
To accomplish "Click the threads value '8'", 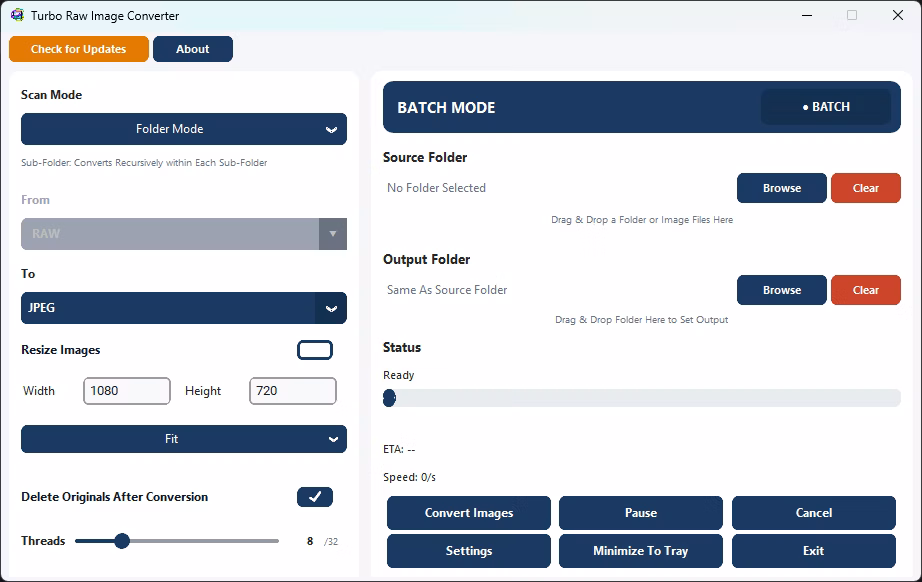I will coord(310,541).
